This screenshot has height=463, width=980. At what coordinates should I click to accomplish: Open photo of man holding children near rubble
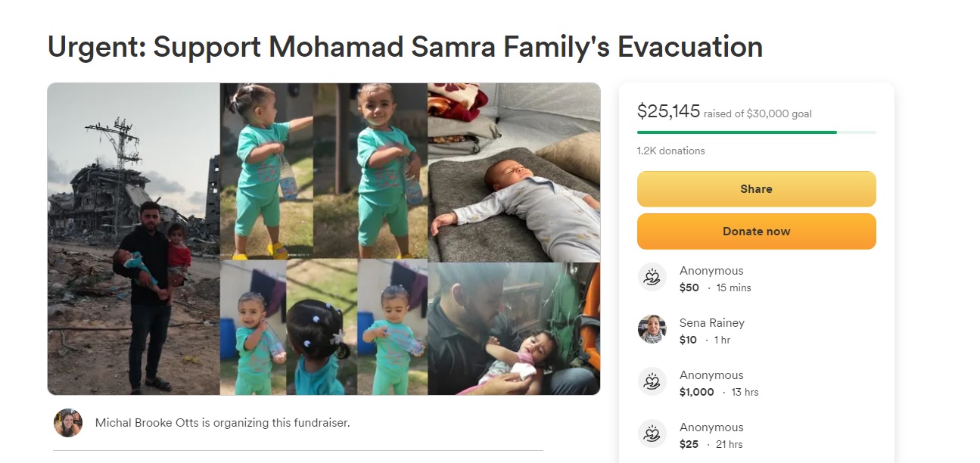(x=134, y=238)
